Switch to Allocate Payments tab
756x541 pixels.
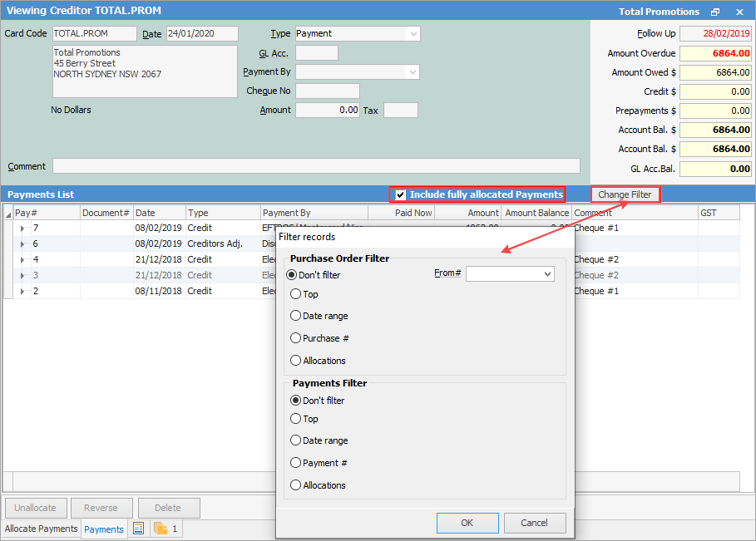point(41,529)
